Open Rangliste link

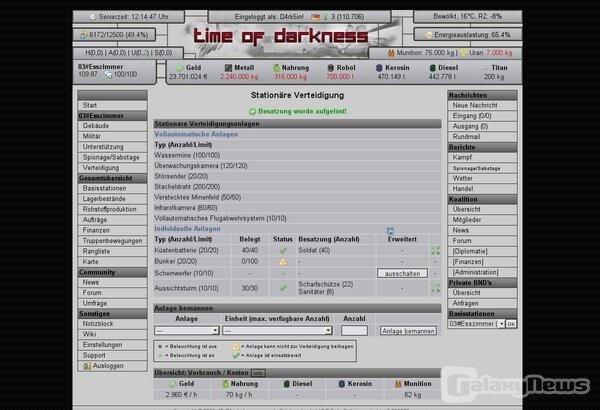click(x=112, y=252)
